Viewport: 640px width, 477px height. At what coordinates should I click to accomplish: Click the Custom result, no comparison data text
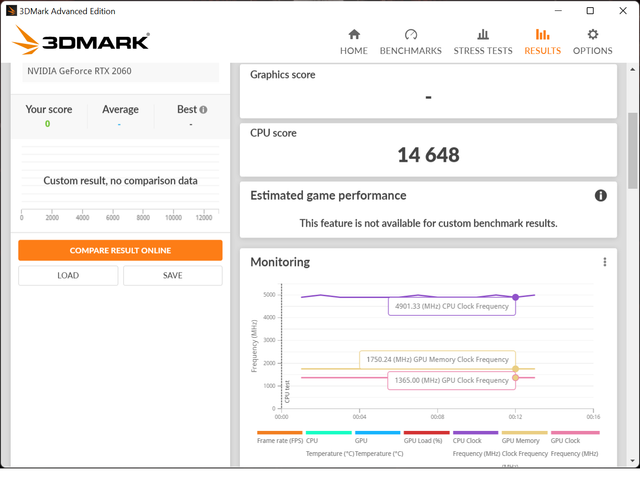[x=120, y=181]
